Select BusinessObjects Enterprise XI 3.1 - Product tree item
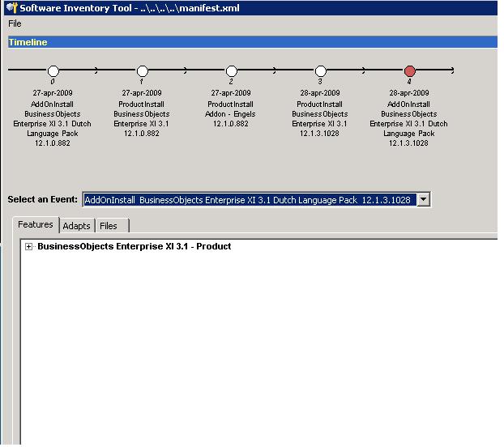 tap(134, 246)
